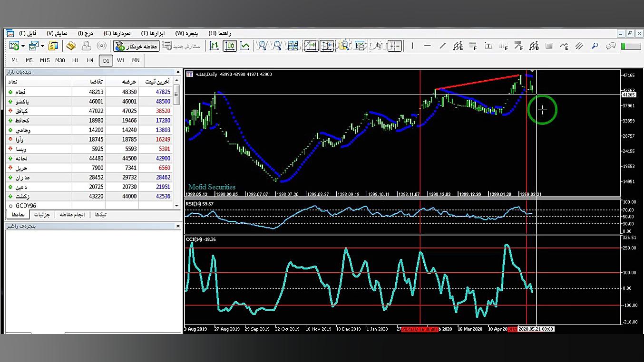Toggle candlestick chart mode

pyautogui.click(x=230, y=46)
